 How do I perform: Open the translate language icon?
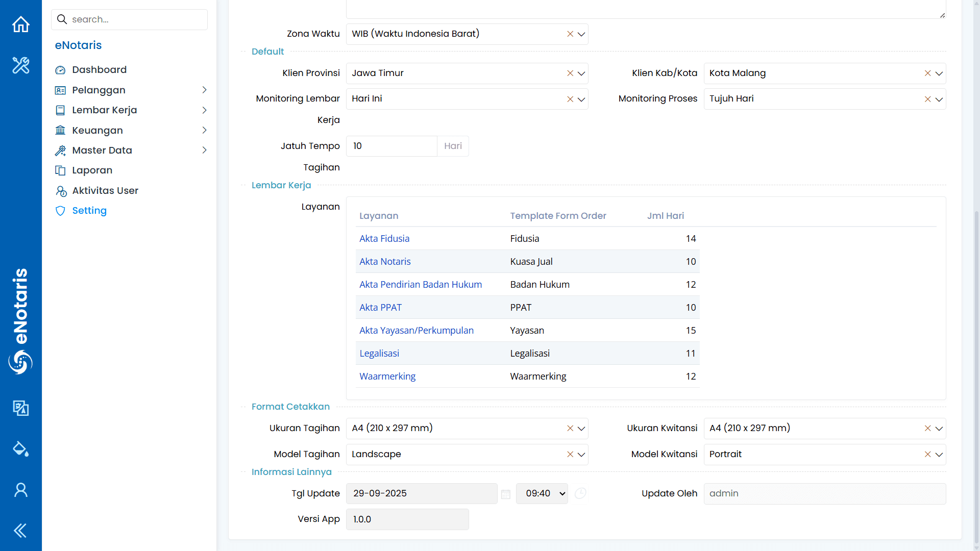21,408
